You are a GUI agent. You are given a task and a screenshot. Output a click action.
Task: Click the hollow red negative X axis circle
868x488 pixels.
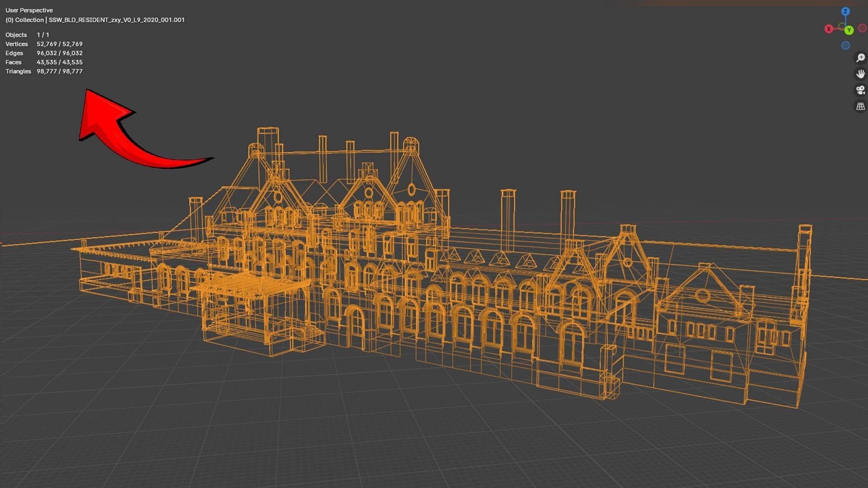click(x=863, y=28)
